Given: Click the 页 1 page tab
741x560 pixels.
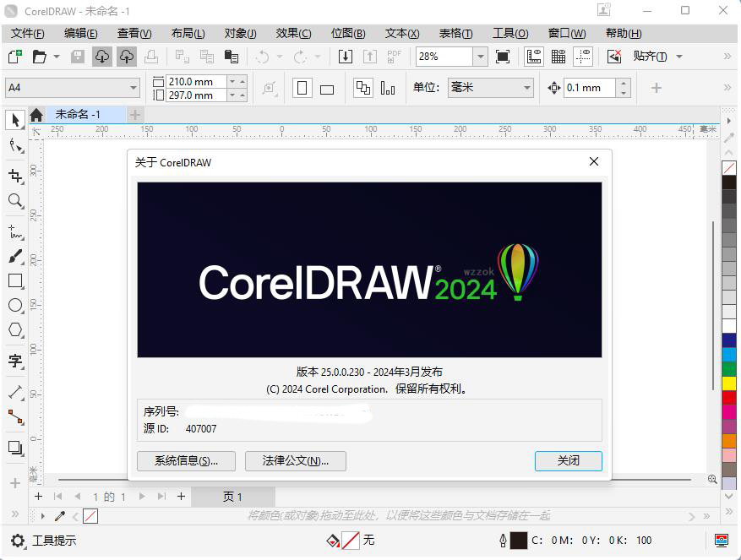Looking at the screenshot, I should click(232, 497).
